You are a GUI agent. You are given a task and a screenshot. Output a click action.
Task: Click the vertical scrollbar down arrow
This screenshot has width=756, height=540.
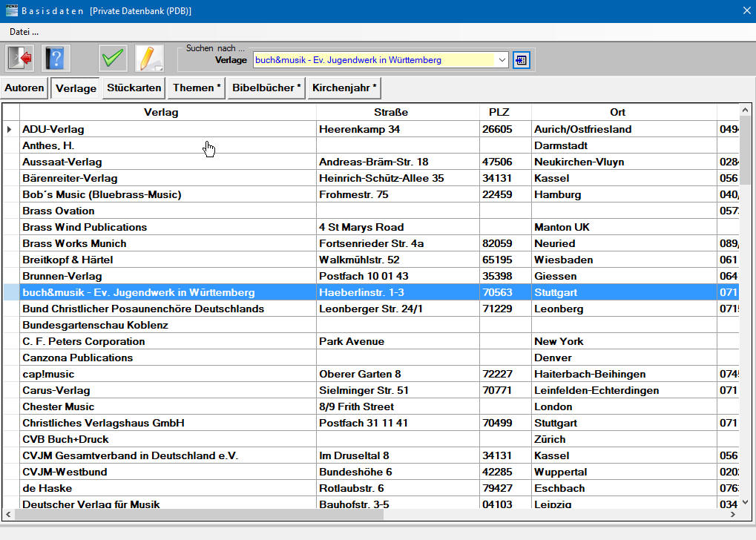746,501
